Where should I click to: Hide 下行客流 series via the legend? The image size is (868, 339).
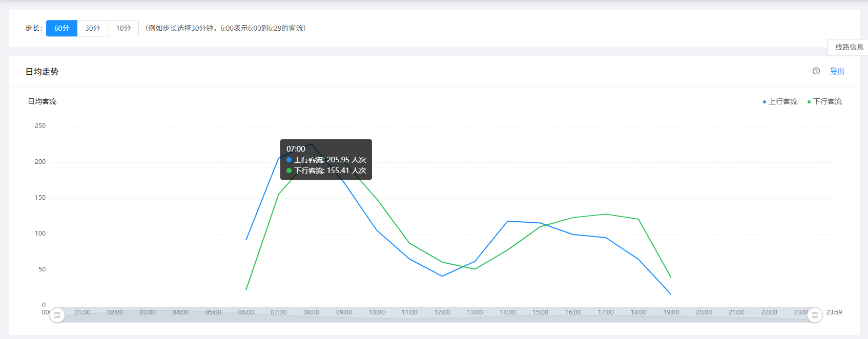coord(824,101)
